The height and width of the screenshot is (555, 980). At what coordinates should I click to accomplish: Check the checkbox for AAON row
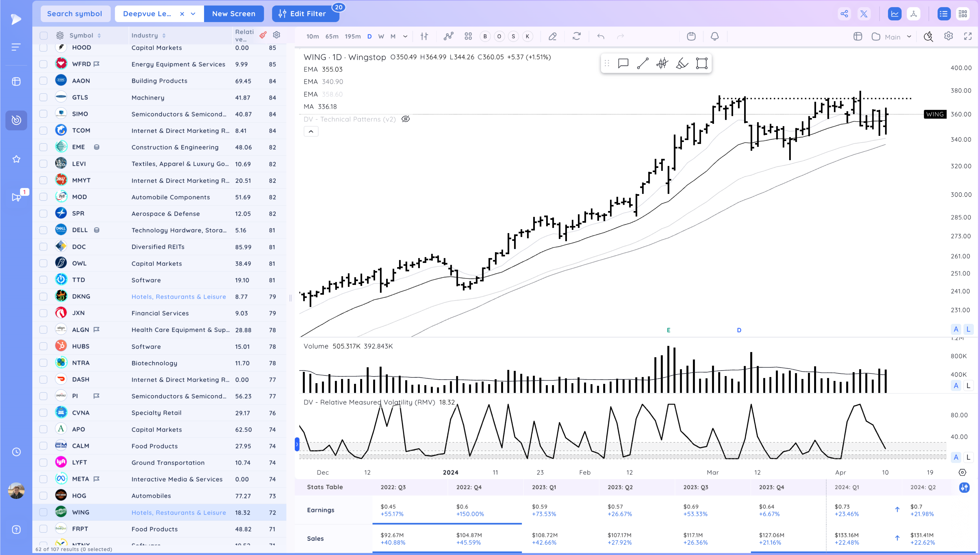(43, 81)
